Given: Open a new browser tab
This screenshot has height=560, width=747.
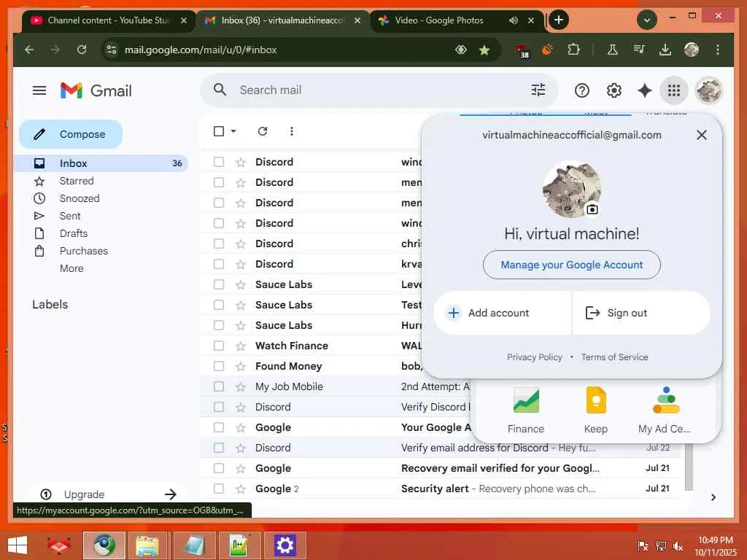Looking at the screenshot, I should (559, 20).
